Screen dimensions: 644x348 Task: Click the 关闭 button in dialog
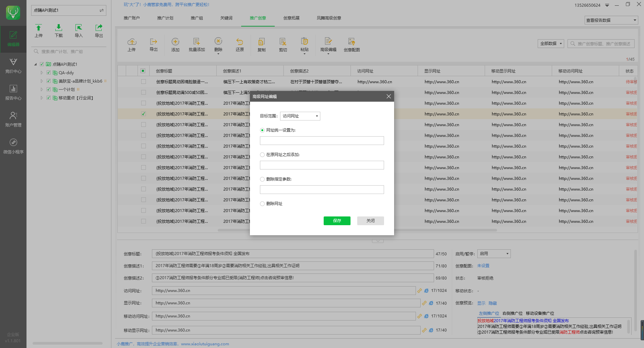click(x=370, y=221)
